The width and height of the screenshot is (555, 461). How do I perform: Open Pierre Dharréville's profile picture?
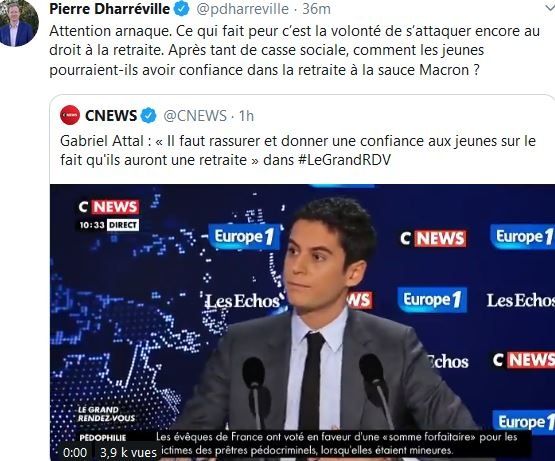click(18, 22)
